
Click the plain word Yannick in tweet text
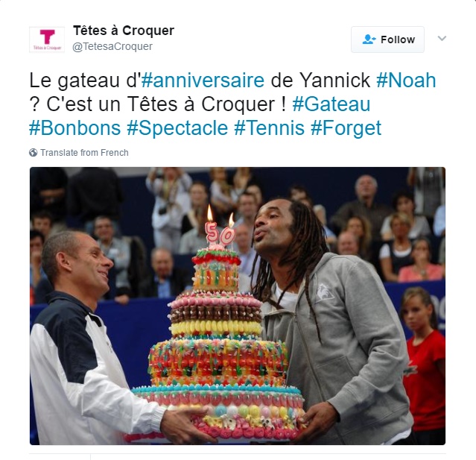[335, 81]
